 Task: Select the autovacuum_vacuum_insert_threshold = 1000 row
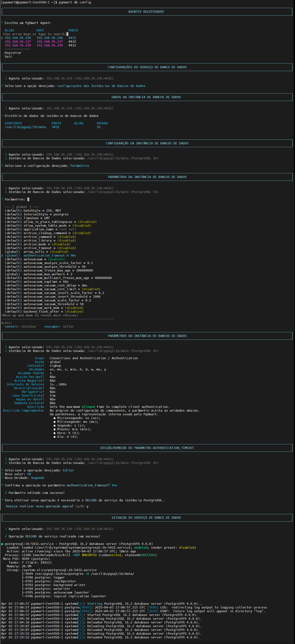[x=53, y=297]
